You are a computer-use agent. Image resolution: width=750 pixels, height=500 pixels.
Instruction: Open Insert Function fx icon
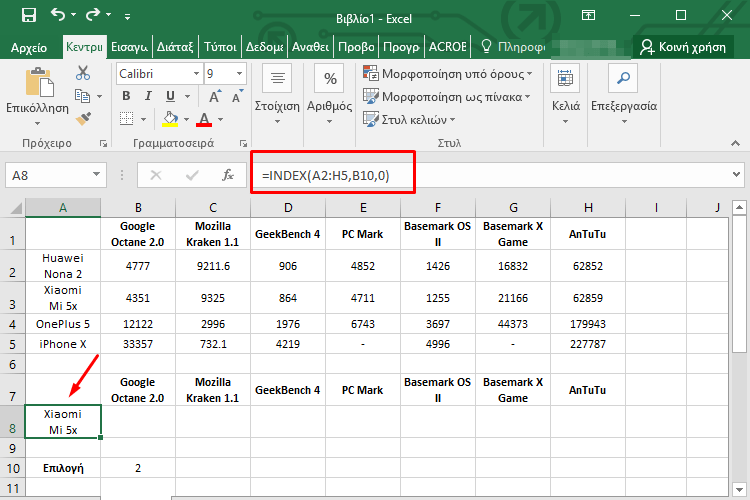(x=228, y=176)
